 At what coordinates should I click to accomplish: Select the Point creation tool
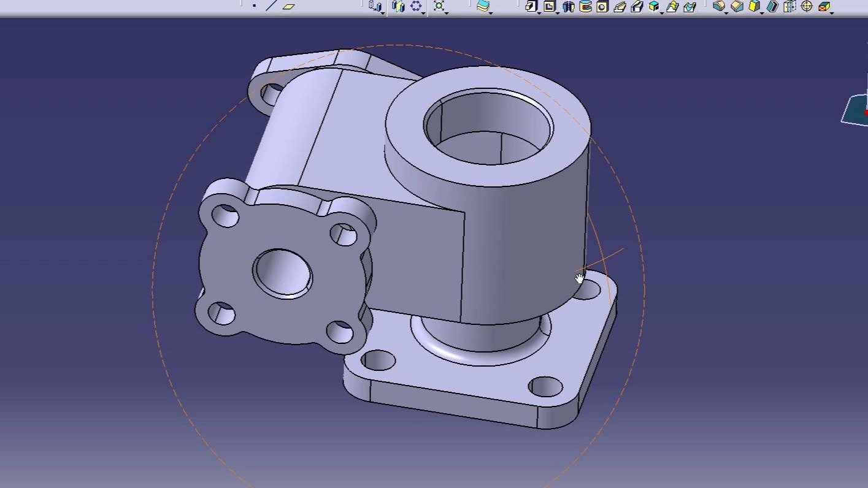[255, 6]
